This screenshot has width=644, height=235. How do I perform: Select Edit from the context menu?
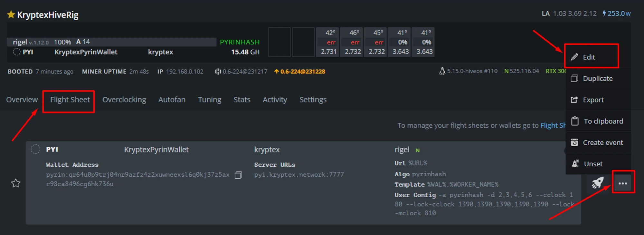click(x=589, y=57)
